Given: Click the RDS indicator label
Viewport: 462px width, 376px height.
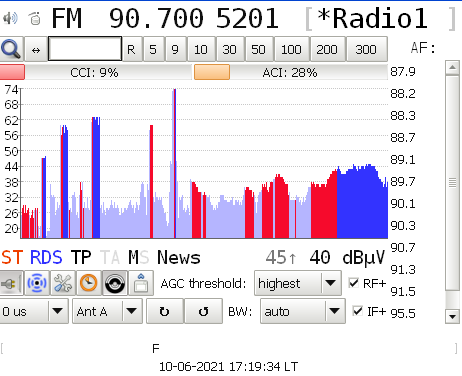Looking at the screenshot, I should coord(46,258).
